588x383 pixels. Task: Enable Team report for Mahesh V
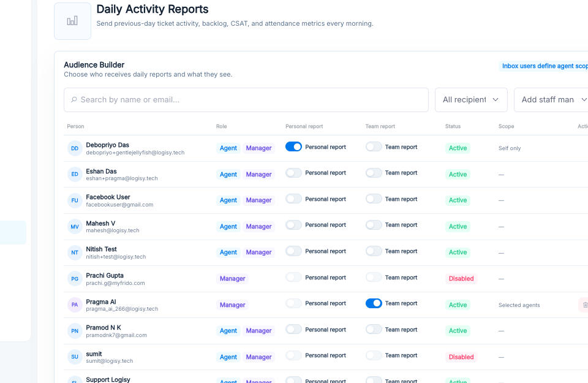[374, 225]
